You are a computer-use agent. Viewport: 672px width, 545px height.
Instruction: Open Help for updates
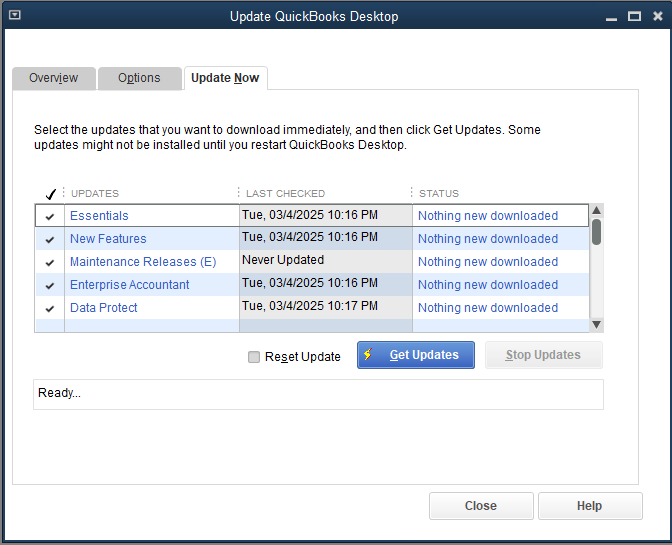[x=590, y=506]
